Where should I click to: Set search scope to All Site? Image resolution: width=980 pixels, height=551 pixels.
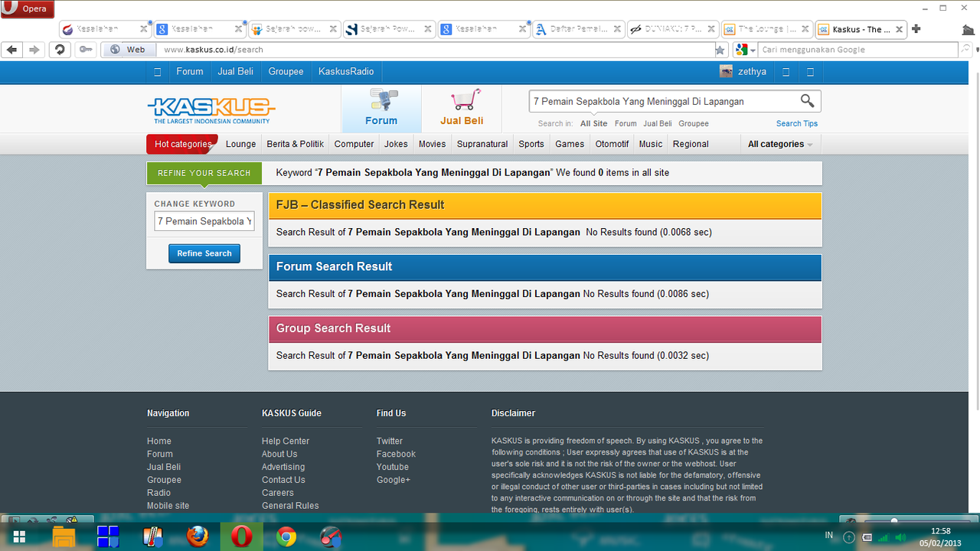pyautogui.click(x=593, y=123)
